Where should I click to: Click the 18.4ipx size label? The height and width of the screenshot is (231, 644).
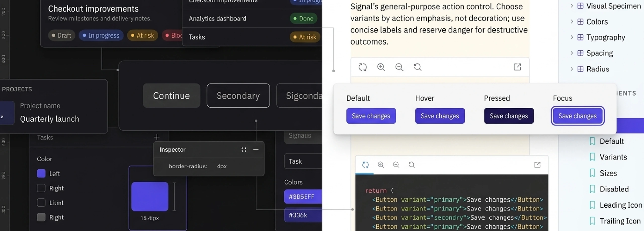tap(150, 218)
